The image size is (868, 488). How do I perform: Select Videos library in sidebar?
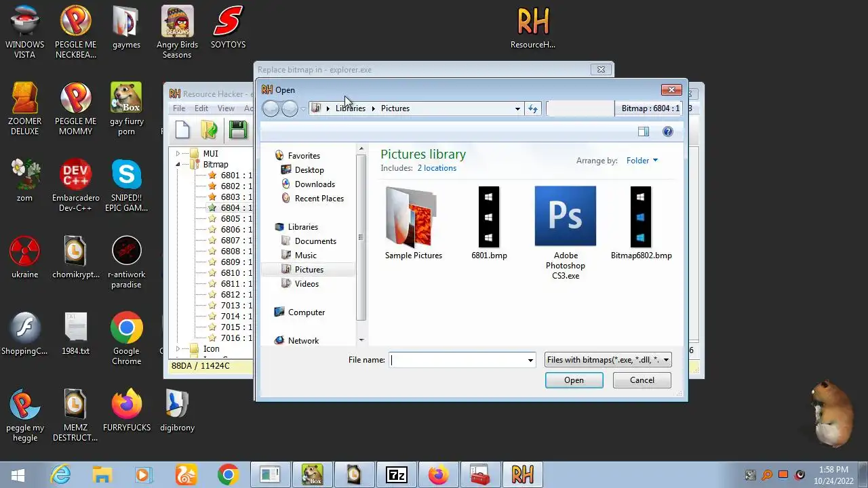pos(307,284)
